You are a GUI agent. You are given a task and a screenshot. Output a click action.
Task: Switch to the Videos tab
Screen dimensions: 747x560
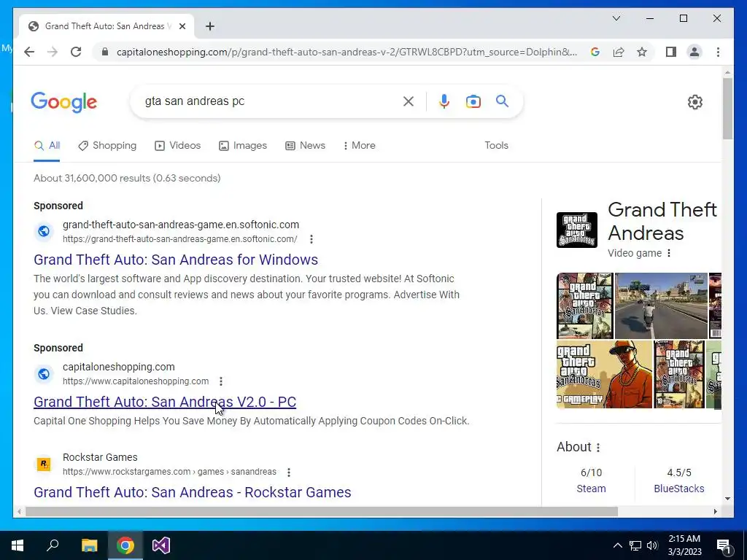[178, 145]
